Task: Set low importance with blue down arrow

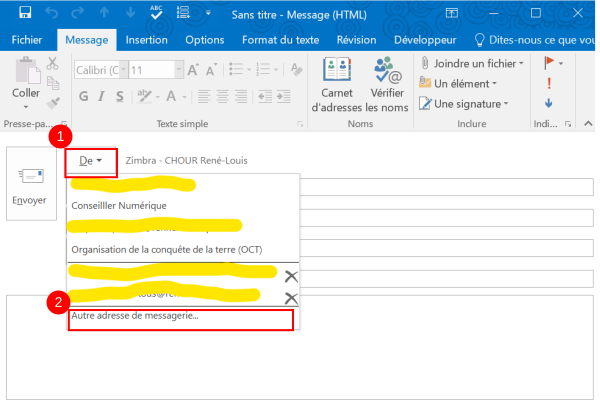Action: pyautogui.click(x=549, y=103)
